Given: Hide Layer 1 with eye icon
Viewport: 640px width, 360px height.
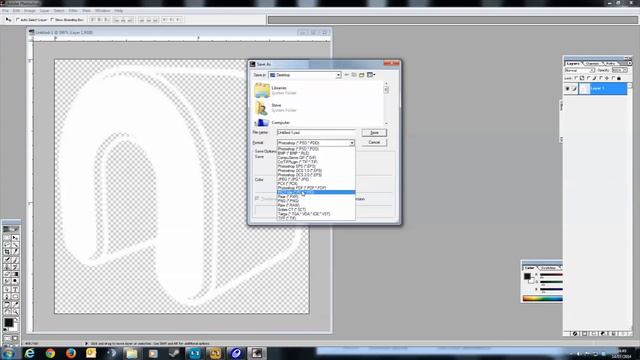Looking at the screenshot, I should point(567,89).
